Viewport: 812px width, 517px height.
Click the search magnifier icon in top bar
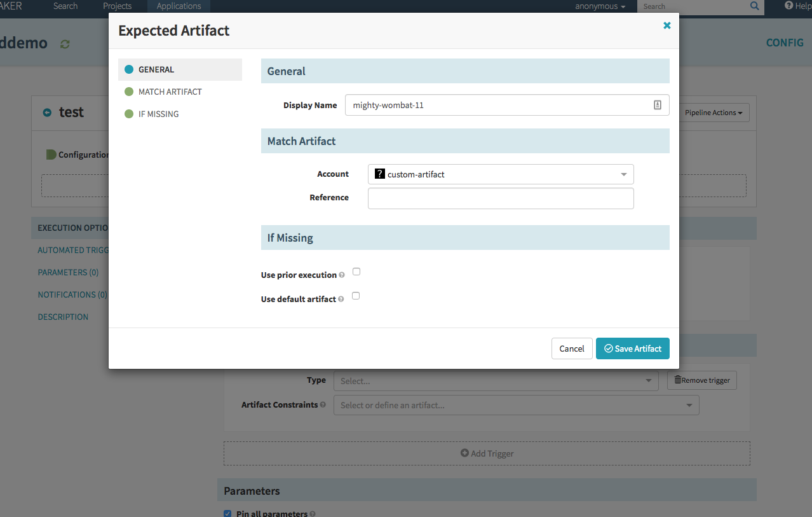754,7
